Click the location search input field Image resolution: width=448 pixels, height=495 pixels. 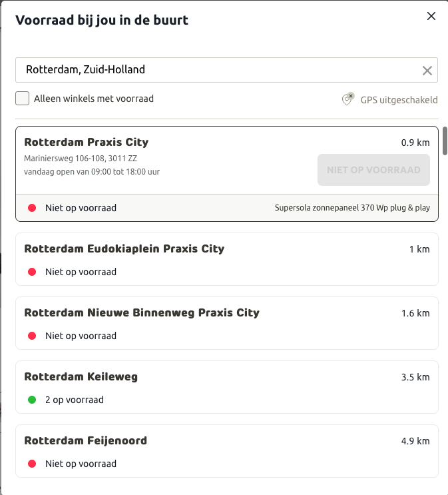[213, 70]
